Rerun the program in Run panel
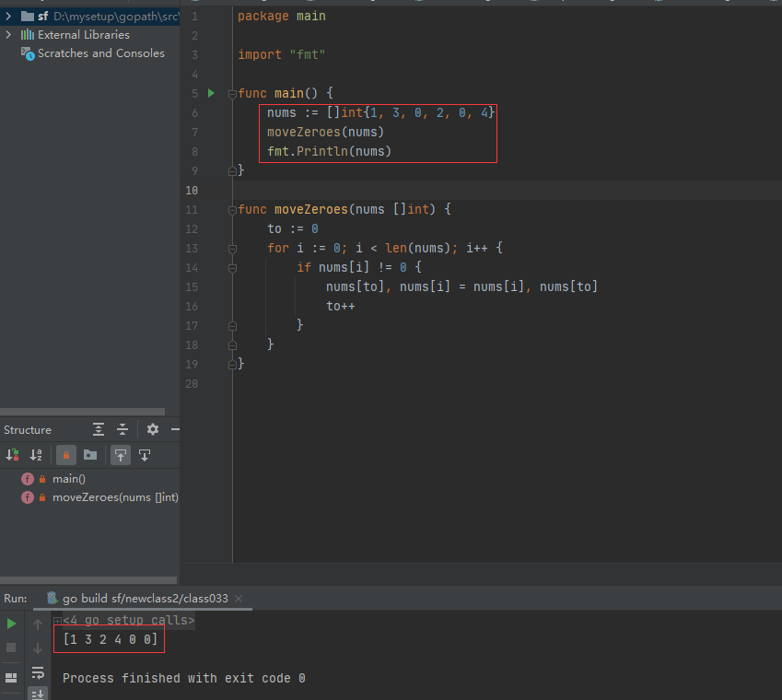Viewport: 782px width, 700px height. pyautogui.click(x=11, y=624)
